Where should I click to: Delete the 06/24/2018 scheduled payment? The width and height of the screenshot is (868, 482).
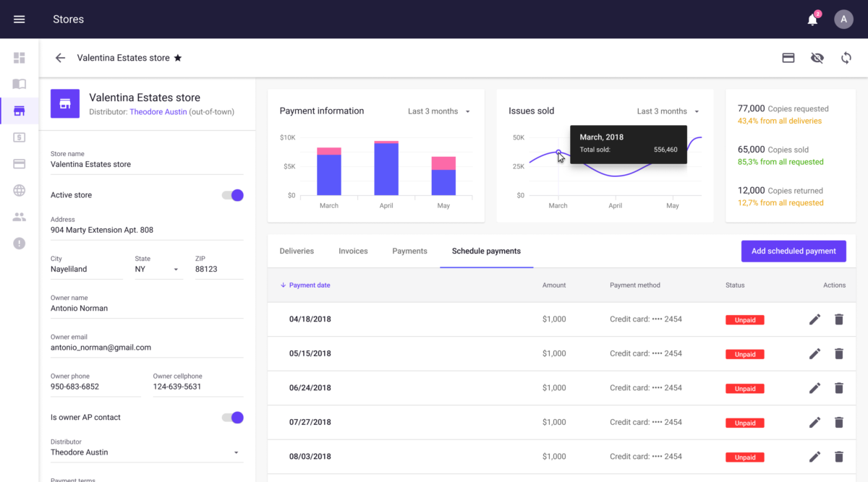coord(839,388)
